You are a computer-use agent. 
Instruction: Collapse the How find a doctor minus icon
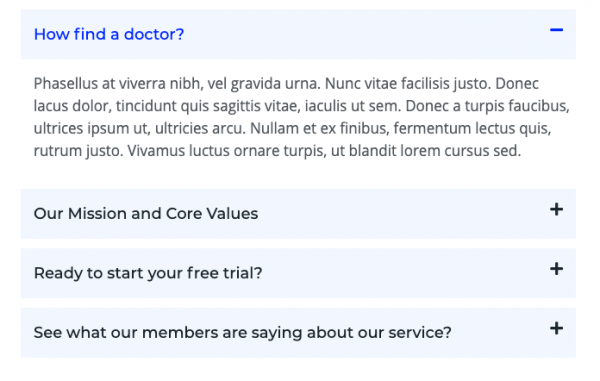click(x=556, y=30)
